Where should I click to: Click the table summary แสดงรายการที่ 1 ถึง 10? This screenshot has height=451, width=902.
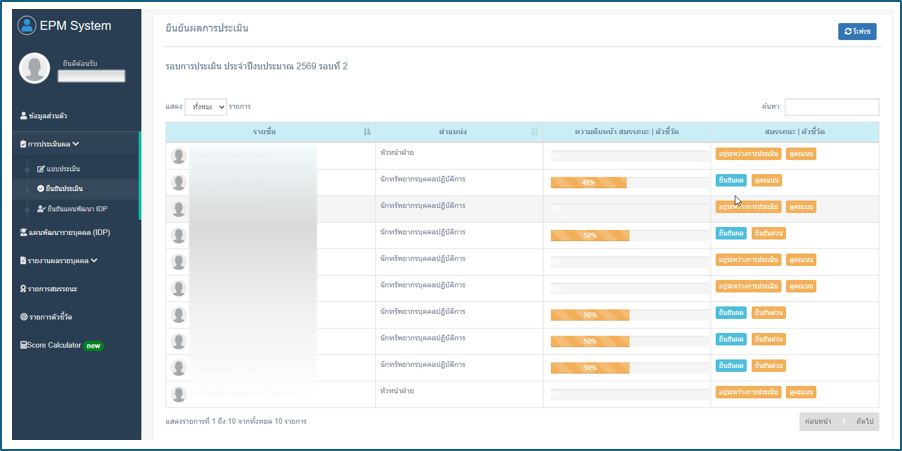tap(236, 422)
